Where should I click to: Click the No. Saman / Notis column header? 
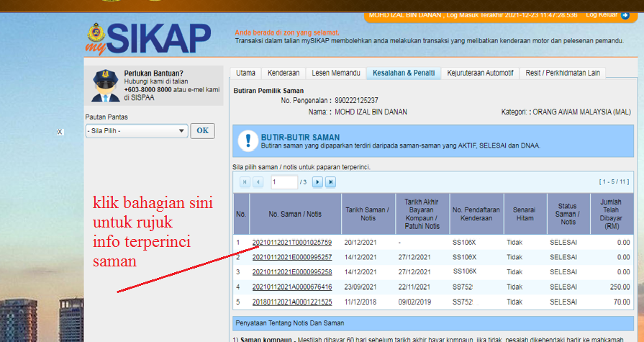click(295, 214)
